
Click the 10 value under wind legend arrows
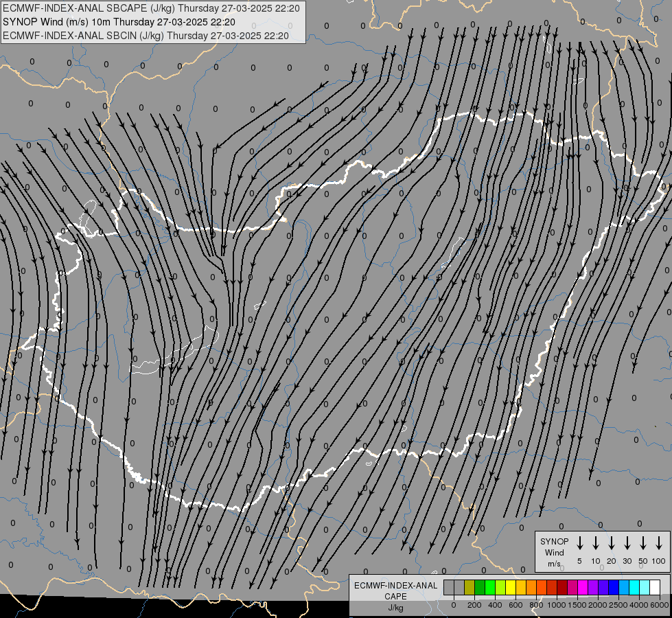(x=596, y=561)
